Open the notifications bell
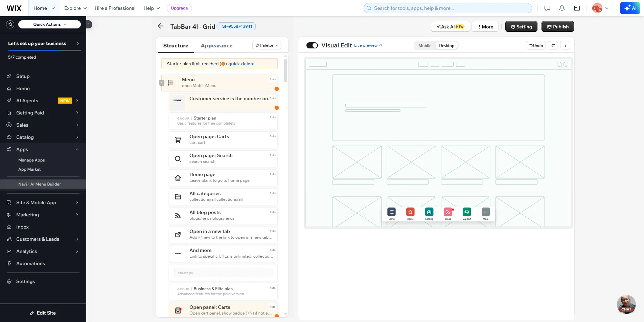This screenshot has height=322, width=644. (562, 8)
